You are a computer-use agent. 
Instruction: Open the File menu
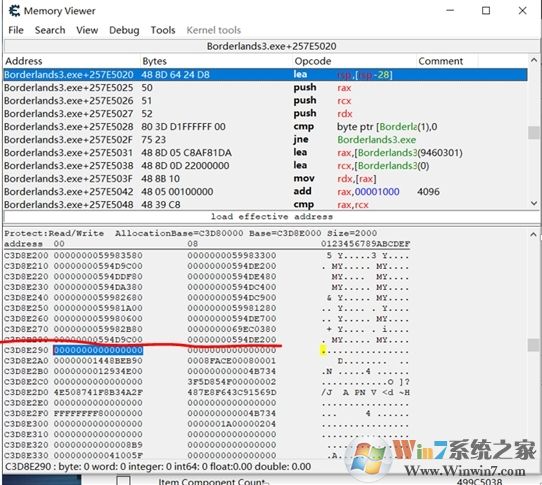(16, 30)
